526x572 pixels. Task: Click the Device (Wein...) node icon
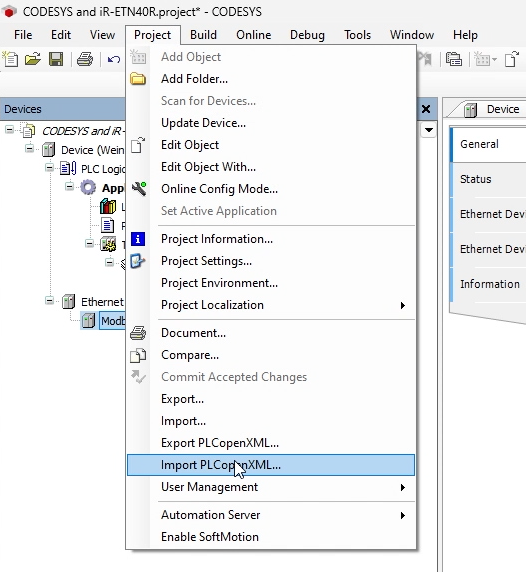(49, 150)
